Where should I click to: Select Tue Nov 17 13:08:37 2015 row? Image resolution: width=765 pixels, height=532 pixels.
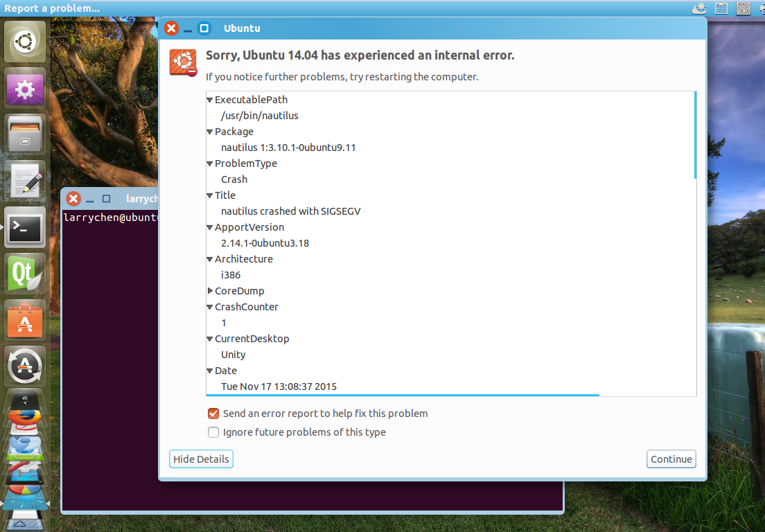coord(451,387)
